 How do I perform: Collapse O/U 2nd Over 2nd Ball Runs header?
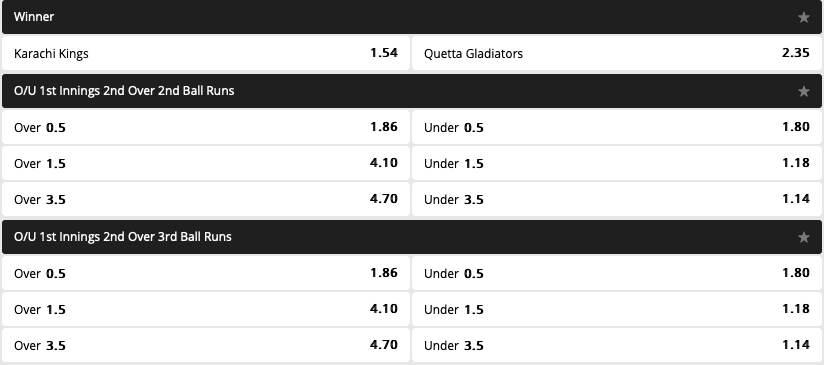coord(412,91)
